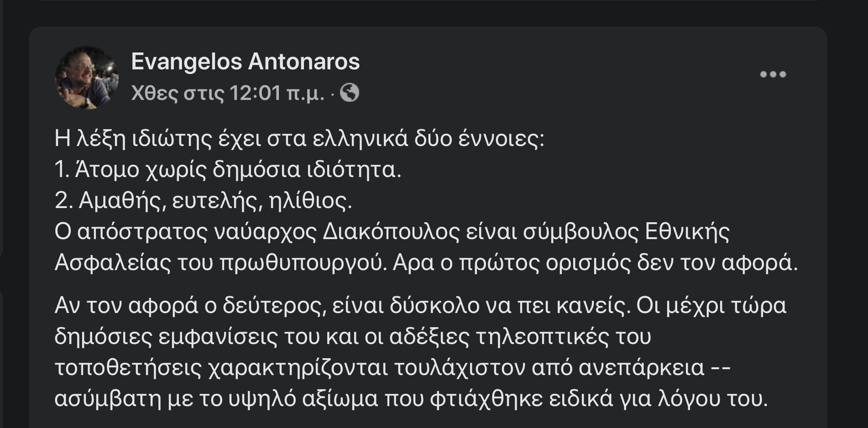Viewport: 868px width, 428px height.
Task: Click the line '1. Άτομο χωρίς δημόσια ιδιότητα.'
Action: click(228, 170)
